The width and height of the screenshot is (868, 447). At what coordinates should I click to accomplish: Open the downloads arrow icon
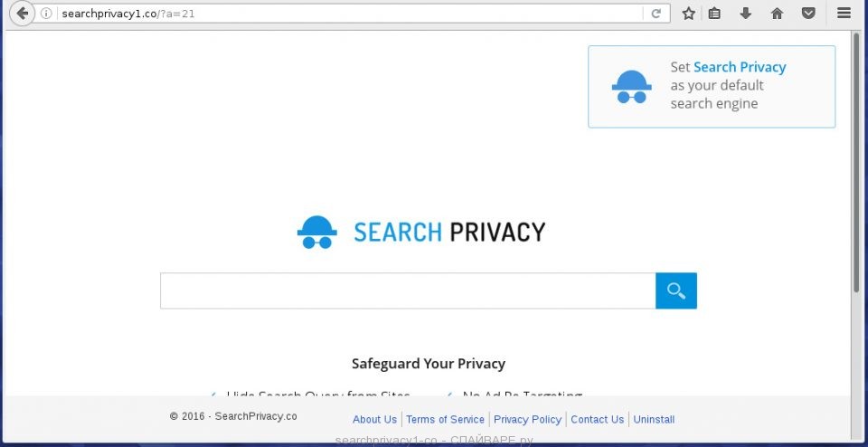[746, 14]
